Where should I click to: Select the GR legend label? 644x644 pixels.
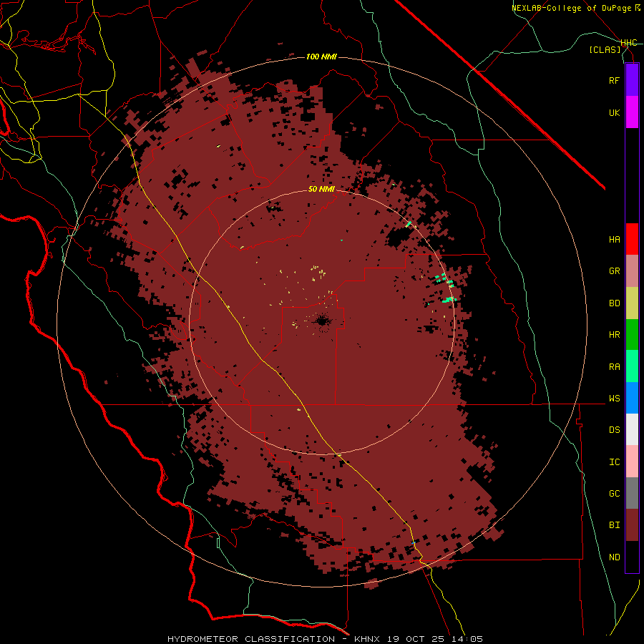[x=614, y=271]
